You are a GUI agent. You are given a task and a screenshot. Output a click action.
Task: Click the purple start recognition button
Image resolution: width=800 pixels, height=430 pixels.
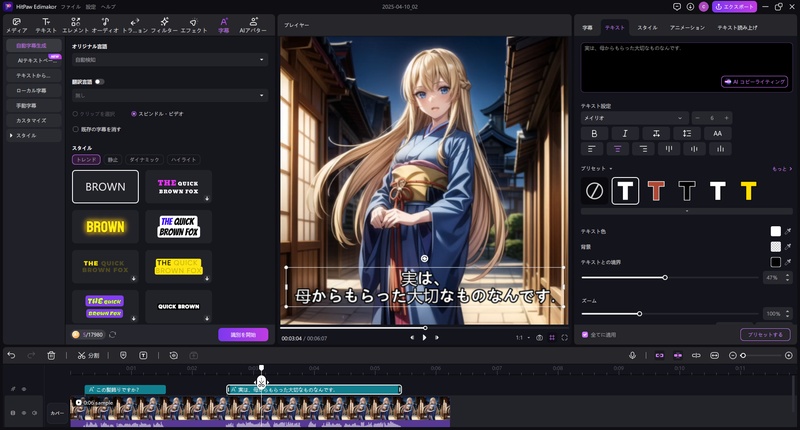(x=243, y=335)
